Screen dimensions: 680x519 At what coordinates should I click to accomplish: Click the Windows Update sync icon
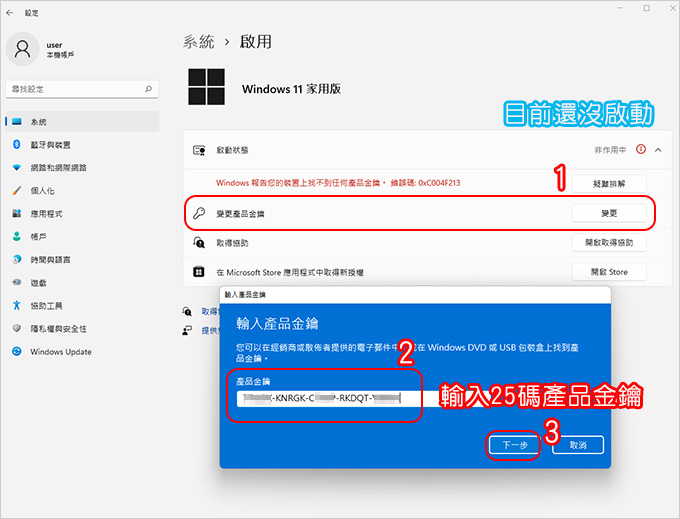tap(17, 351)
